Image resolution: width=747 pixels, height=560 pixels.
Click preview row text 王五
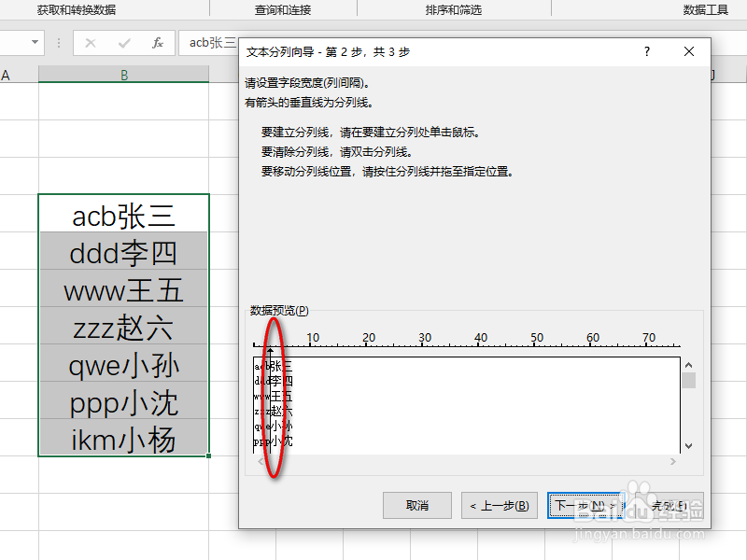point(282,396)
